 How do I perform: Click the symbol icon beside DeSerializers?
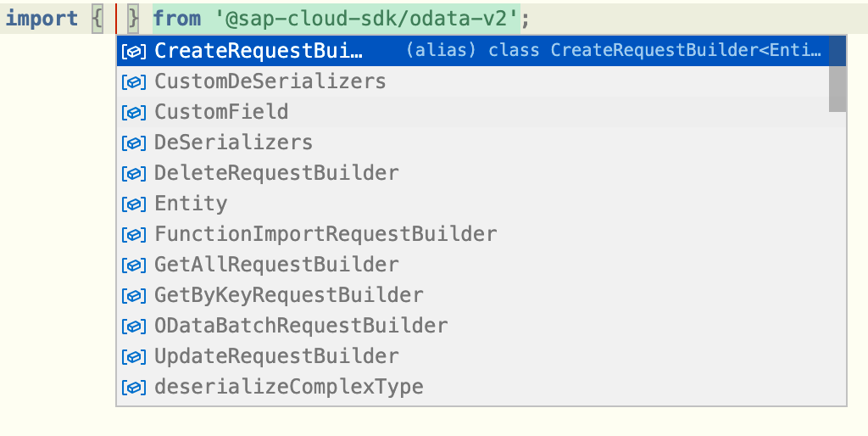(x=134, y=143)
